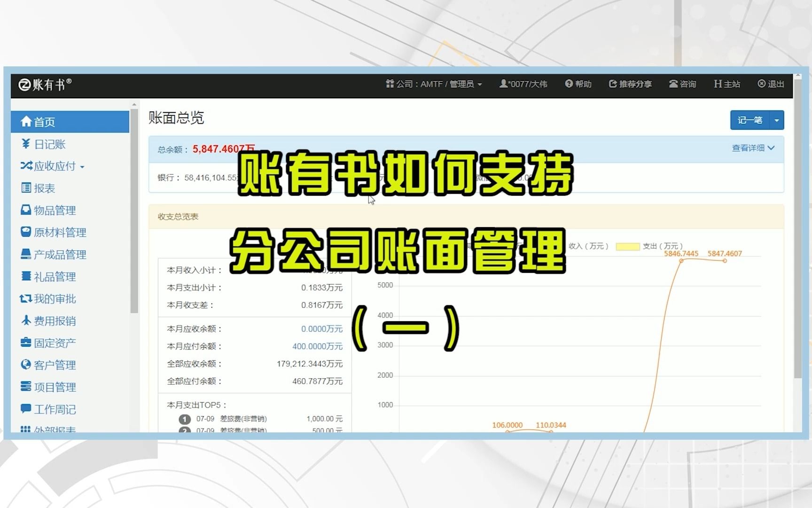Click the home icon beside 首页
Viewport: 812px width, 508px height.
click(x=26, y=121)
